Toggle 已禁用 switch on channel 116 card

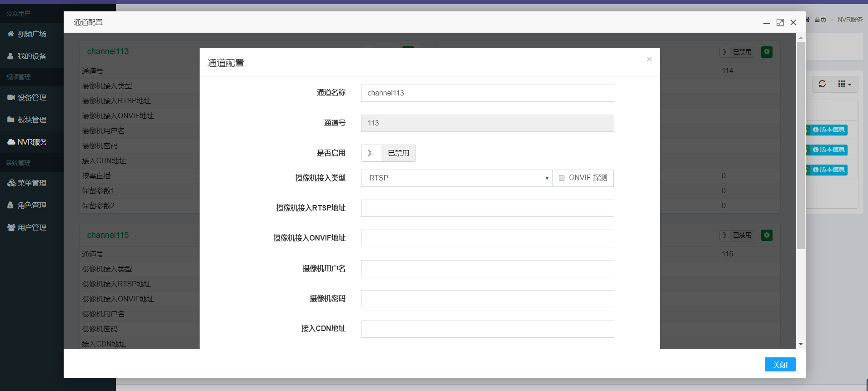coord(737,235)
